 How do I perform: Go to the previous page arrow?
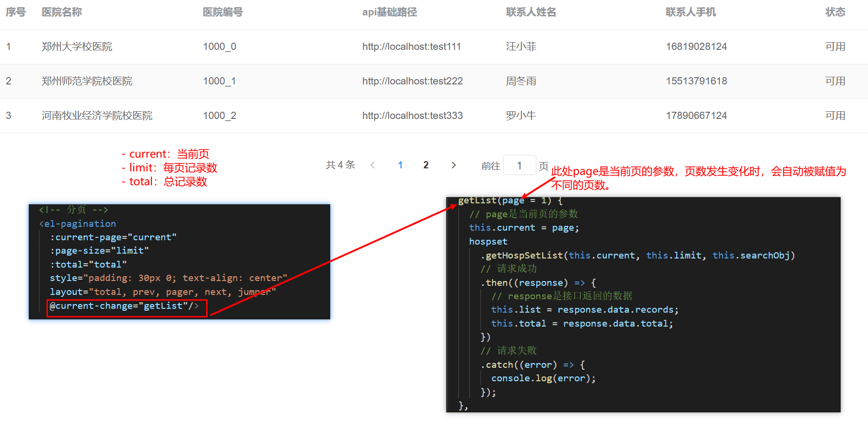click(x=372, y=165)
